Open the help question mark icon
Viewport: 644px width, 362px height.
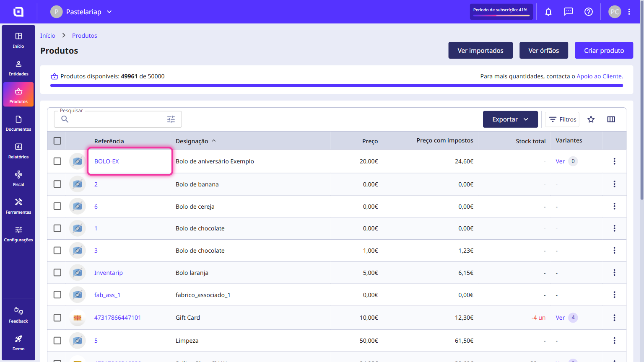(x=588, y=12)
